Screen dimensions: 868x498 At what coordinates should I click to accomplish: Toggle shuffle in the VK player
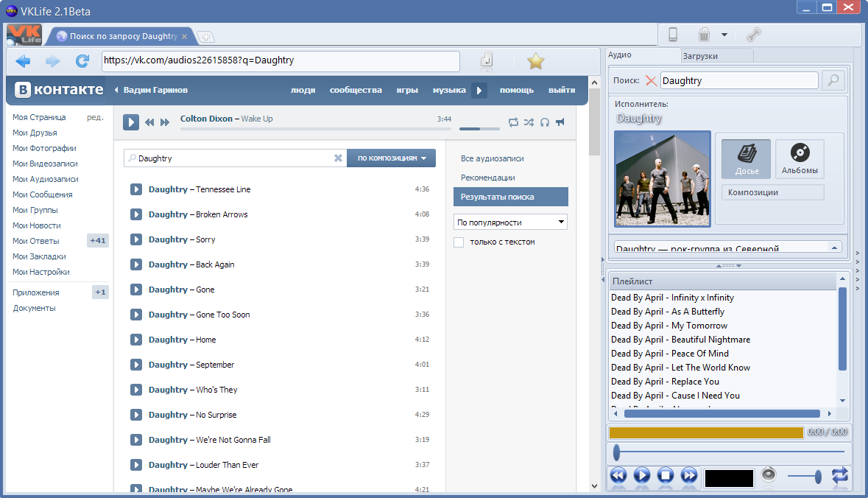[x=529, y=122]
